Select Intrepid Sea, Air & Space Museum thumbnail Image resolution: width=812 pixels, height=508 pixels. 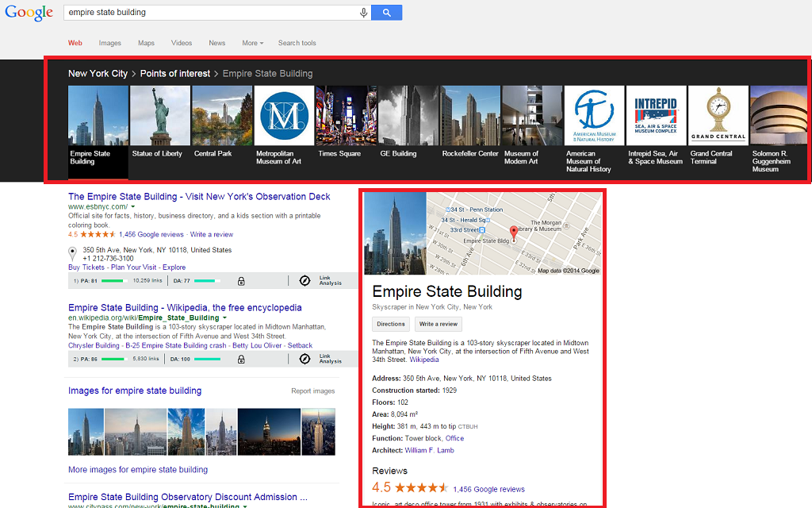click(x=656, y=116)
